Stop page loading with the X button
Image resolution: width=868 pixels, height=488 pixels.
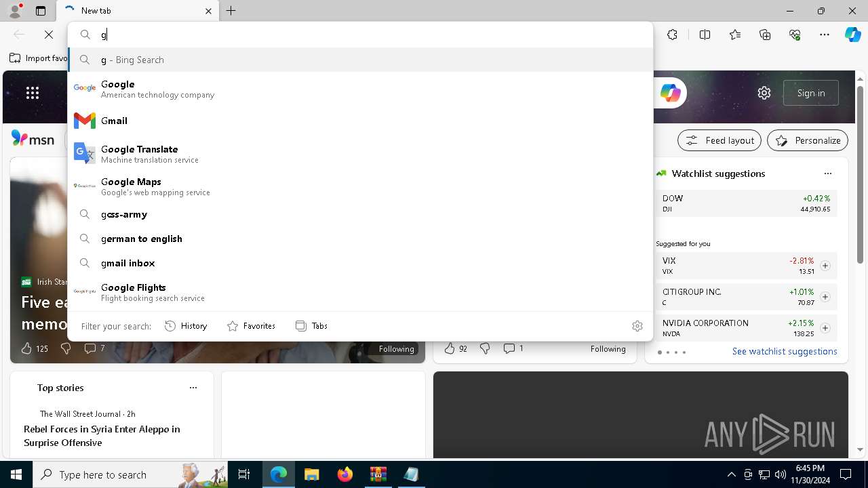pyautogui.click(x=49, y=35)
